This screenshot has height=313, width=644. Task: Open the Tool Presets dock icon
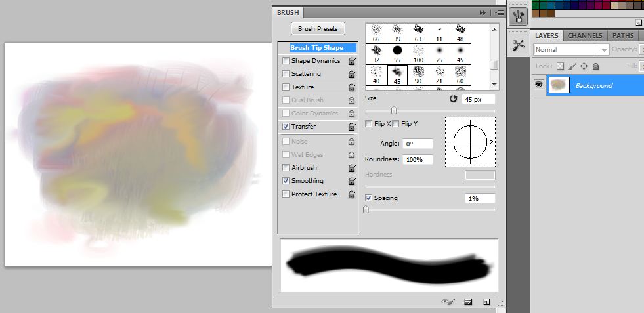[x=519, y=45]
